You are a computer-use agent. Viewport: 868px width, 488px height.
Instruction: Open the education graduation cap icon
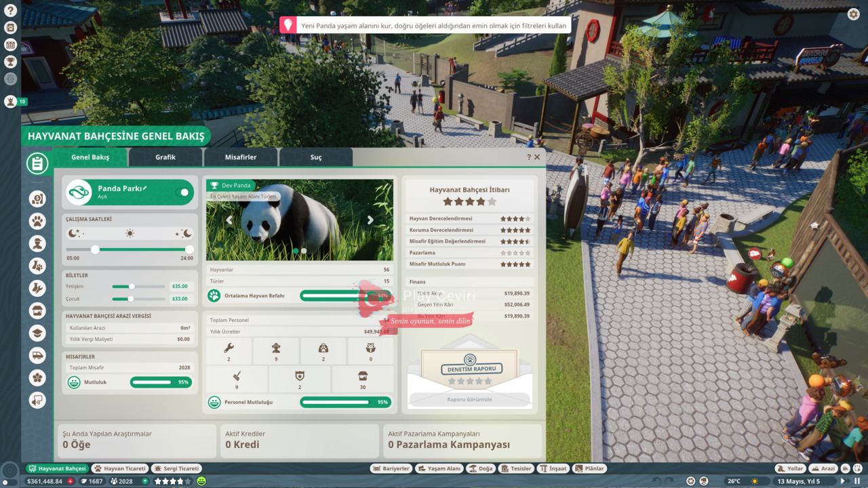click(37, 333)
